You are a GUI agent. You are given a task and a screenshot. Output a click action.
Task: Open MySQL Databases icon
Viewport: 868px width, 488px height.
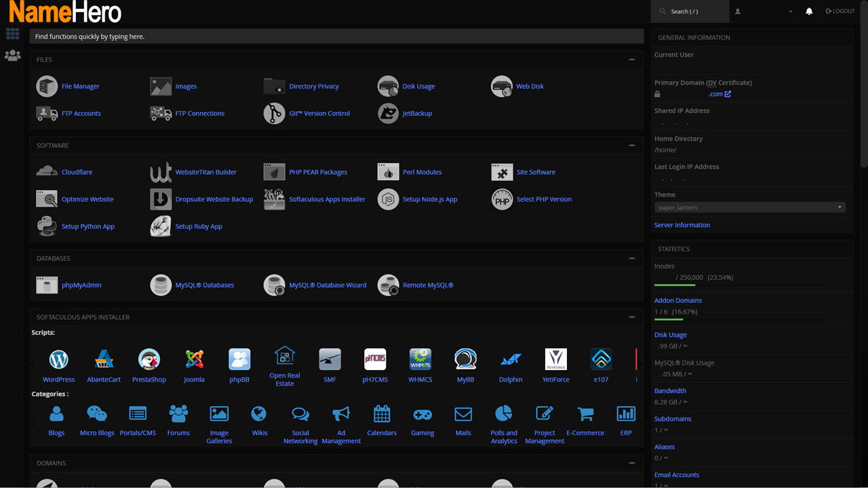coord(161,285)
